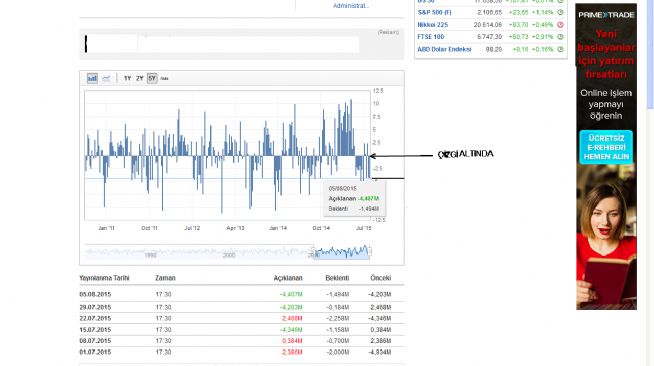Switch to bar chart view icon
The width and height of the screenshot is (654, 366).
(92, 78)
